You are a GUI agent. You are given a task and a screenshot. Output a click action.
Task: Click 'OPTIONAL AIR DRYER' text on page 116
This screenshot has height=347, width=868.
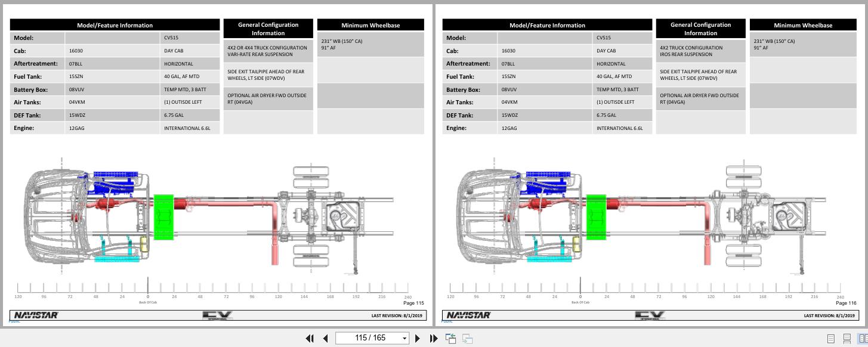tap(699, 98)
